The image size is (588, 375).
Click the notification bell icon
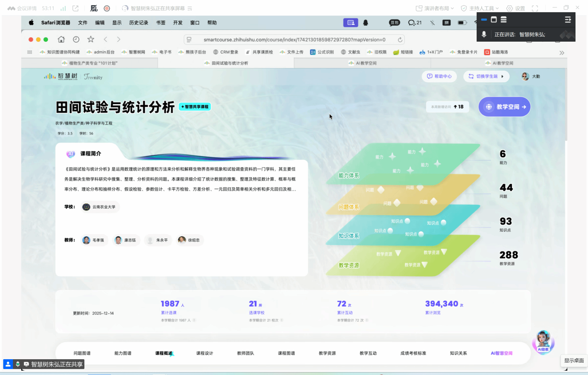click(x=365, y=23)
